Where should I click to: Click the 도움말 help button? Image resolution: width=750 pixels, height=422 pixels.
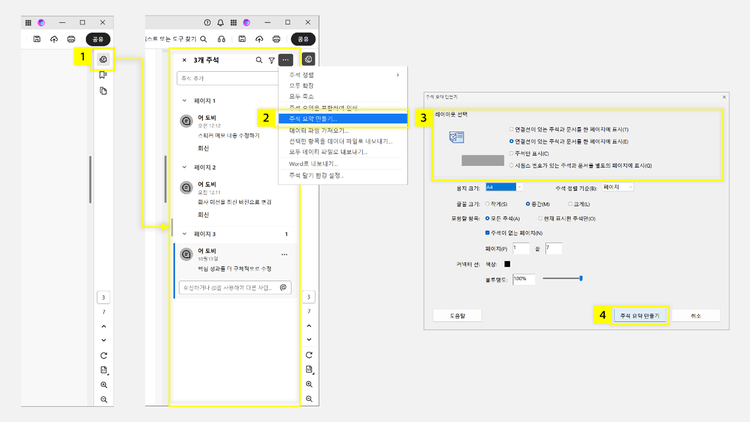pyautogui.click(x=457, y=316)
